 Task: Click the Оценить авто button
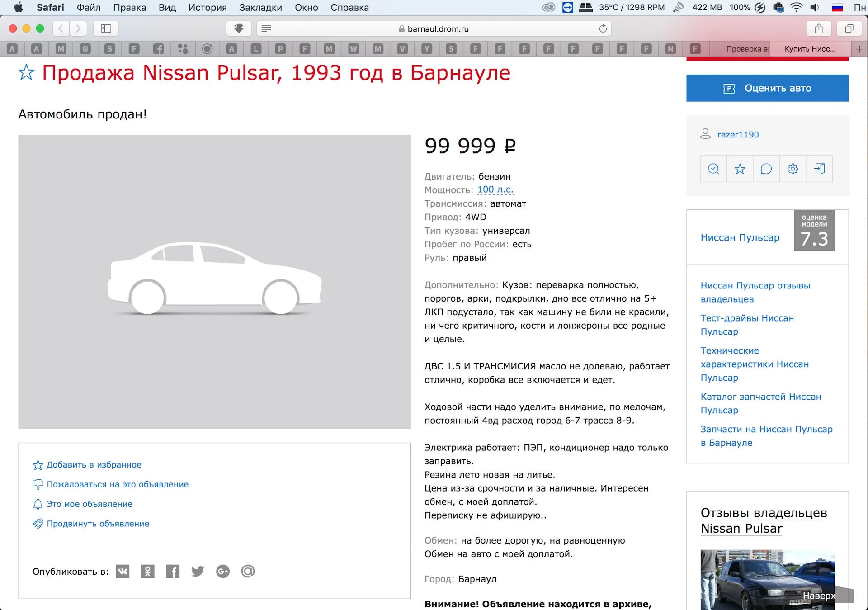[x=768, y=88]
